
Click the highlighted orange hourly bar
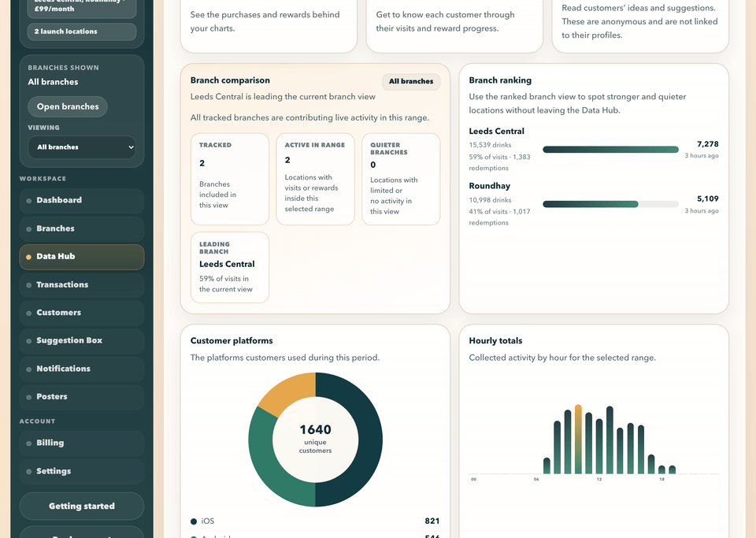(x=578, y=440)
